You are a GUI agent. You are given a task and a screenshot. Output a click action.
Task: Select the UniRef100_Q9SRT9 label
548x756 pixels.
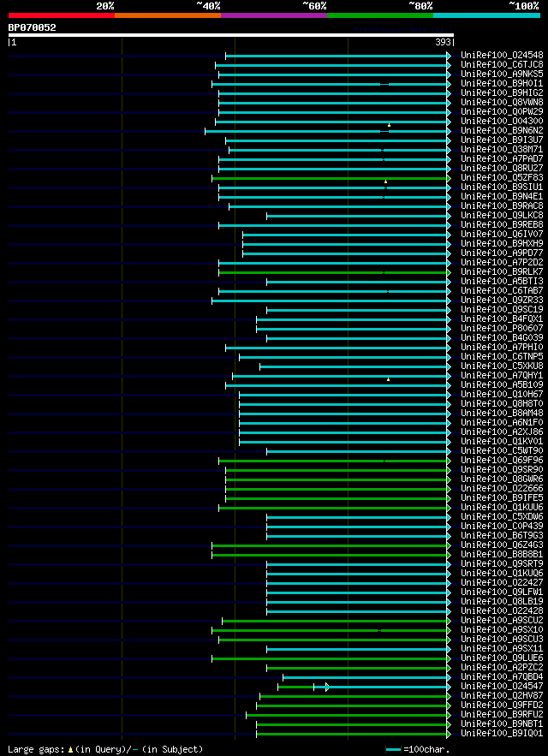coord(502,564)
